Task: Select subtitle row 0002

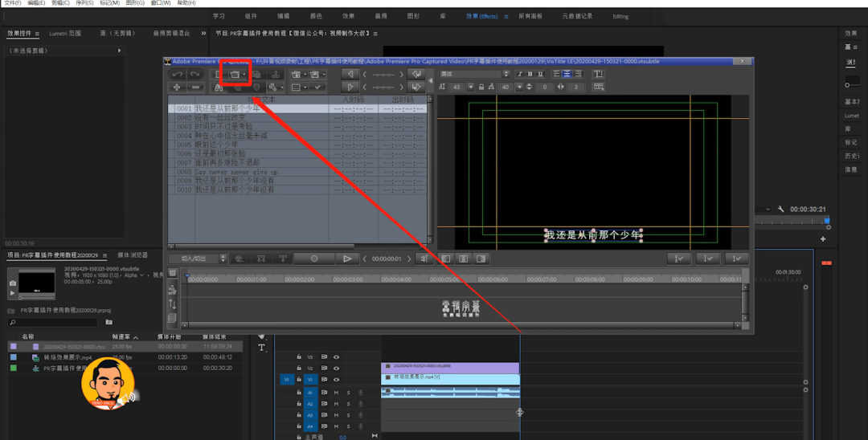Action: click(297, 118)
